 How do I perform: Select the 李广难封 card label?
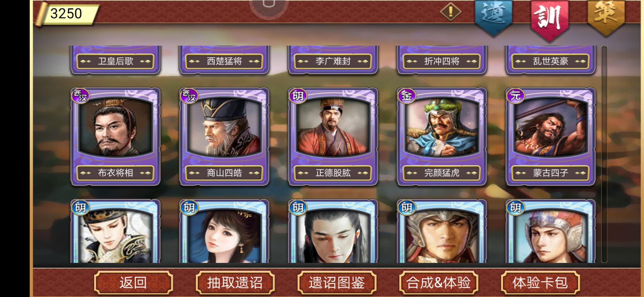point(333,61)
